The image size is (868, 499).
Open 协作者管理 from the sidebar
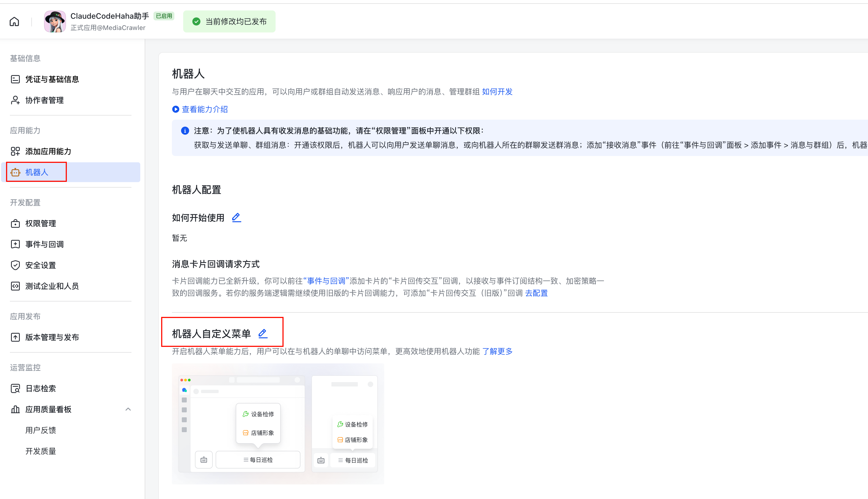[x=44, y=100]
